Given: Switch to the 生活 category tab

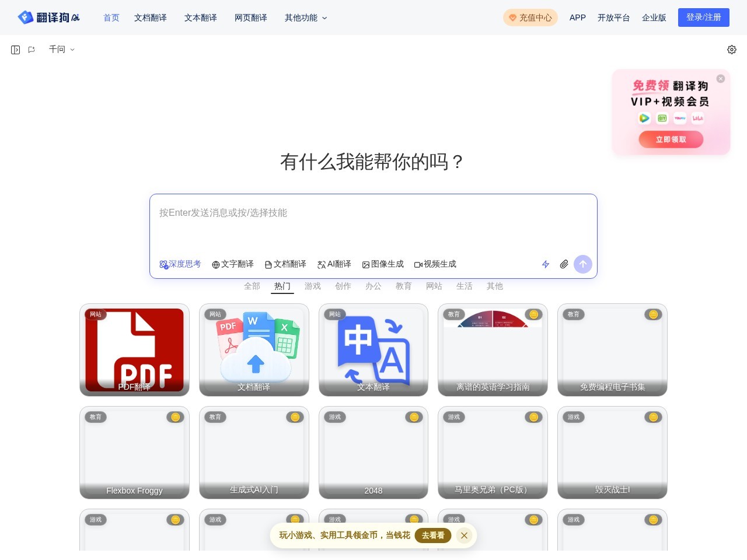Looking at the screenshot, I should 465,286.
